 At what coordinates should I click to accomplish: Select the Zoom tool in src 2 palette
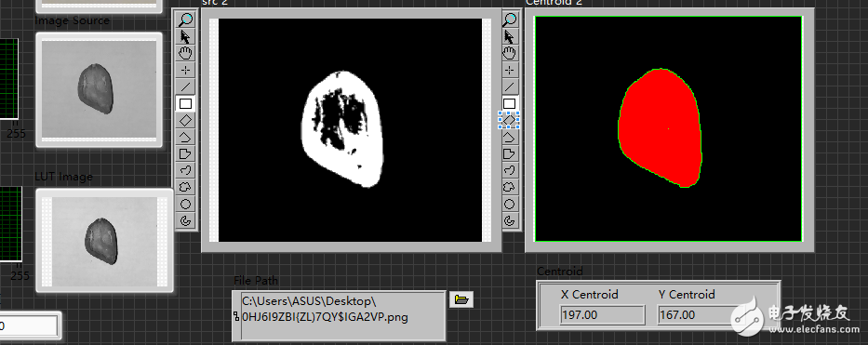point(185,20)
